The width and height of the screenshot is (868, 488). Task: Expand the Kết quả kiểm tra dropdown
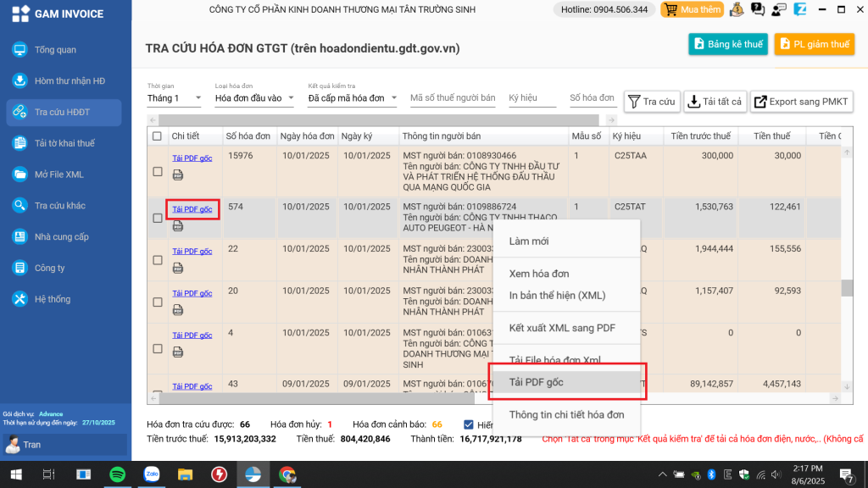[353, 98]
